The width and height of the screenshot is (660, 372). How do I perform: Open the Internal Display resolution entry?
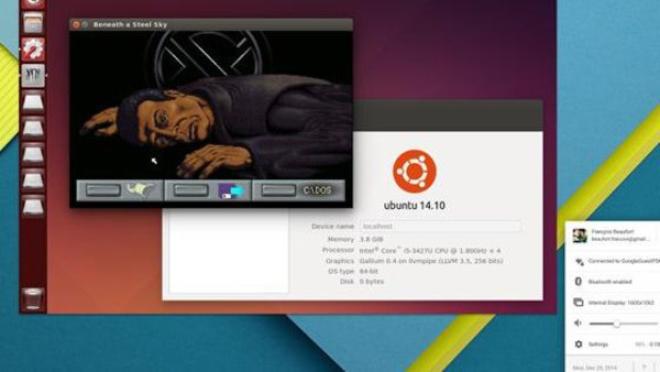click(612, 302)
